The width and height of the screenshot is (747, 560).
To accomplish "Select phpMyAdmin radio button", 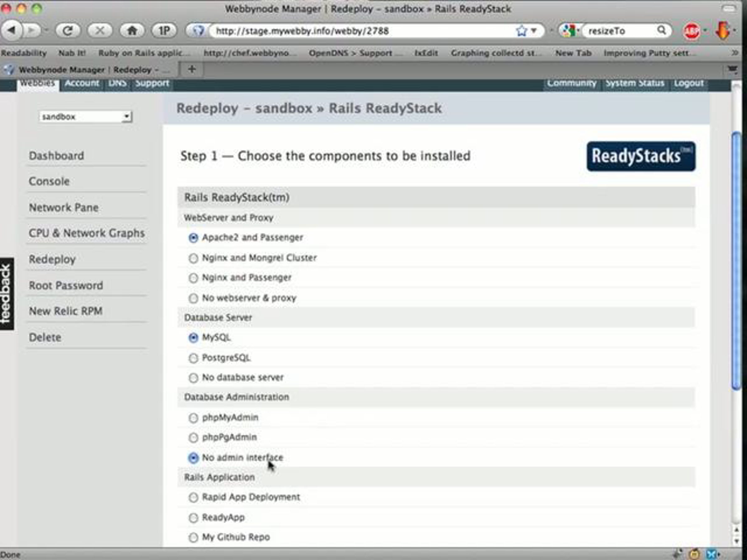I will [x=193, y=418].
